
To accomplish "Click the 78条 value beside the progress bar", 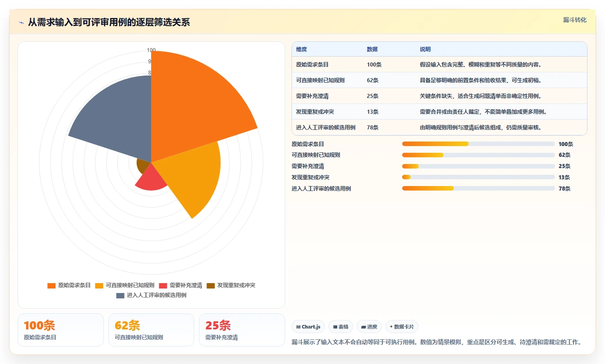I will click(564, 189).
